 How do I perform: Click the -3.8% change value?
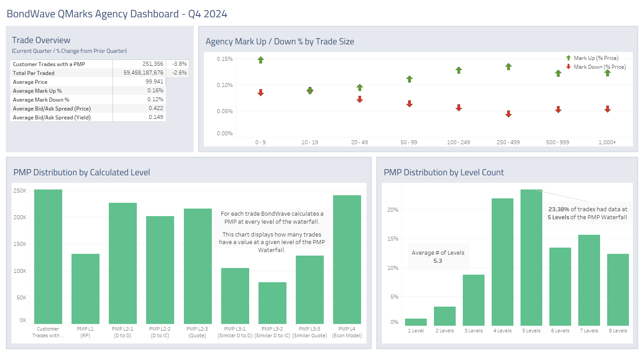click(x=179, y=64)
